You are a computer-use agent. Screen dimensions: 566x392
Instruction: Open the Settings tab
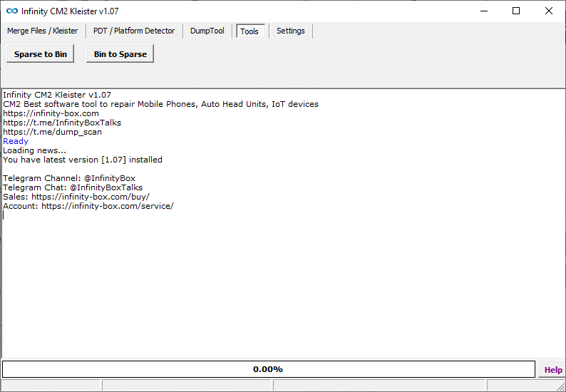(x=291, y=31)
